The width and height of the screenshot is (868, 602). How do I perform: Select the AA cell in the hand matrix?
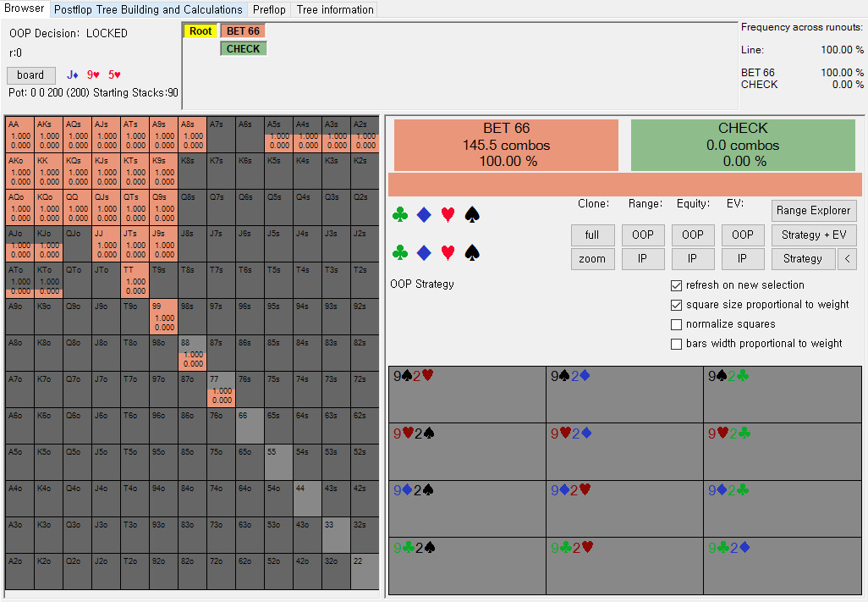click(20, 134)
